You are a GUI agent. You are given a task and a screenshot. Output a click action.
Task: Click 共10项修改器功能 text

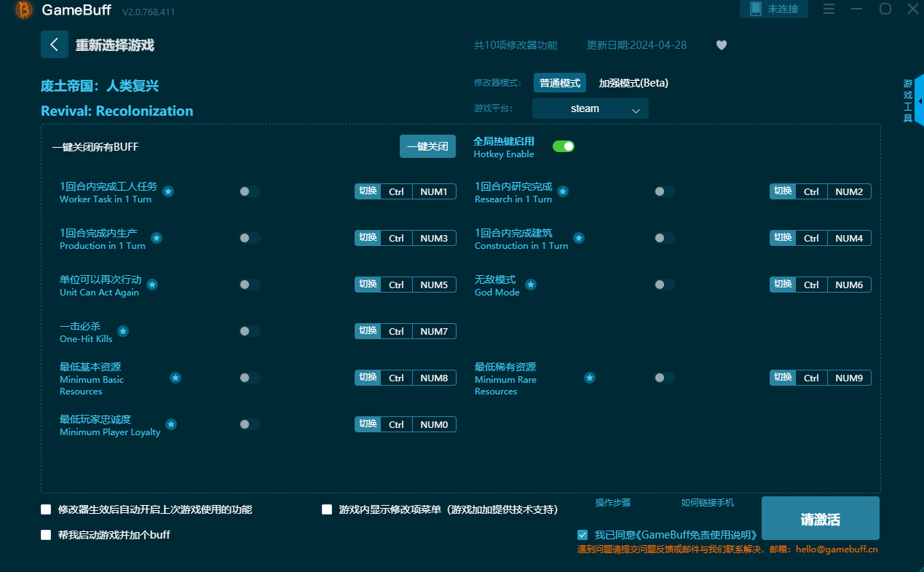516,45
